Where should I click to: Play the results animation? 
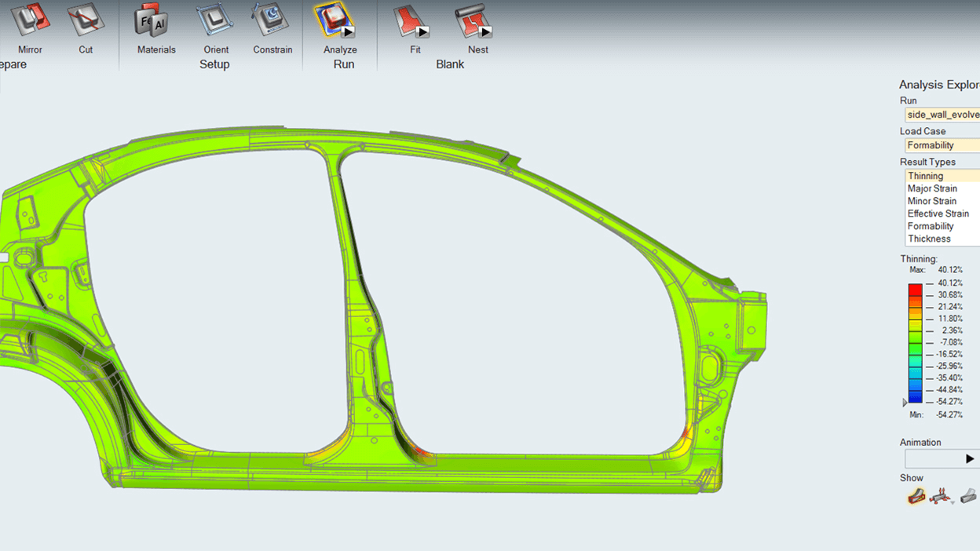point(969,459)
